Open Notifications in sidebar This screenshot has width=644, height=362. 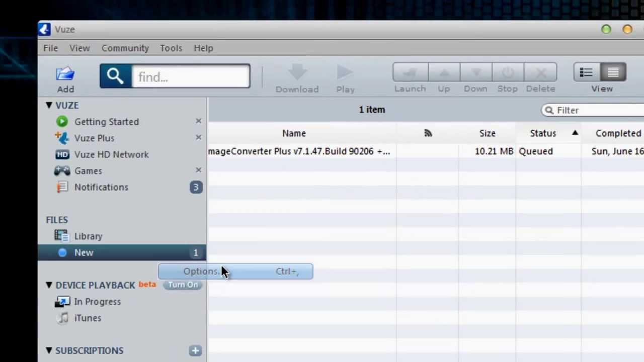101,187
